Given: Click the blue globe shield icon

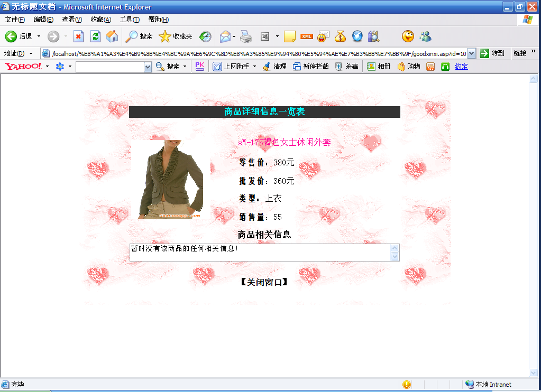Looking at the screenshot, I should click(x=357, y=36).
